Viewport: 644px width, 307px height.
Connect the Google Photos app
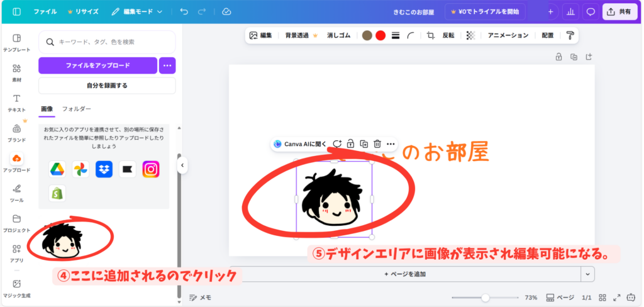tap(80, 169)
